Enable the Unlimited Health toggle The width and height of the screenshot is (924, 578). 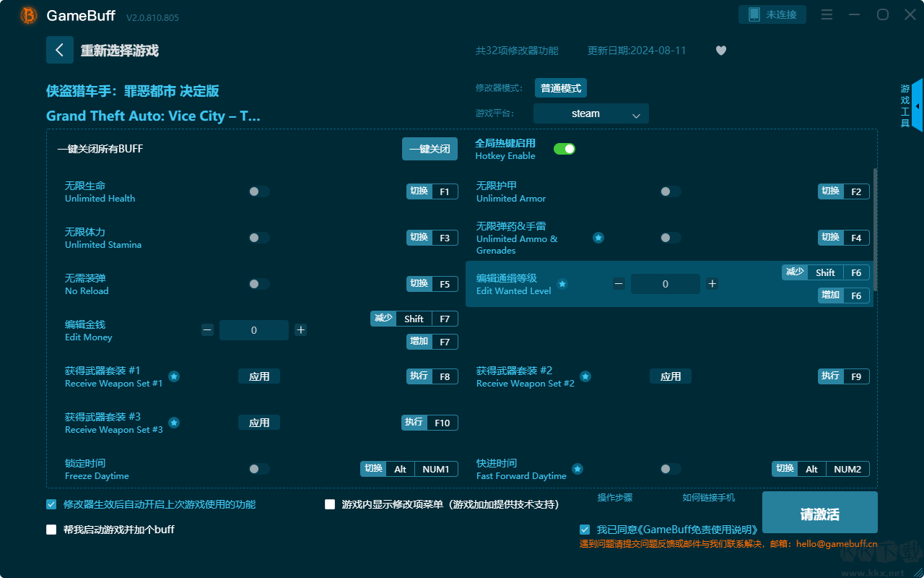pyautogui.click(x=259, y=191)
